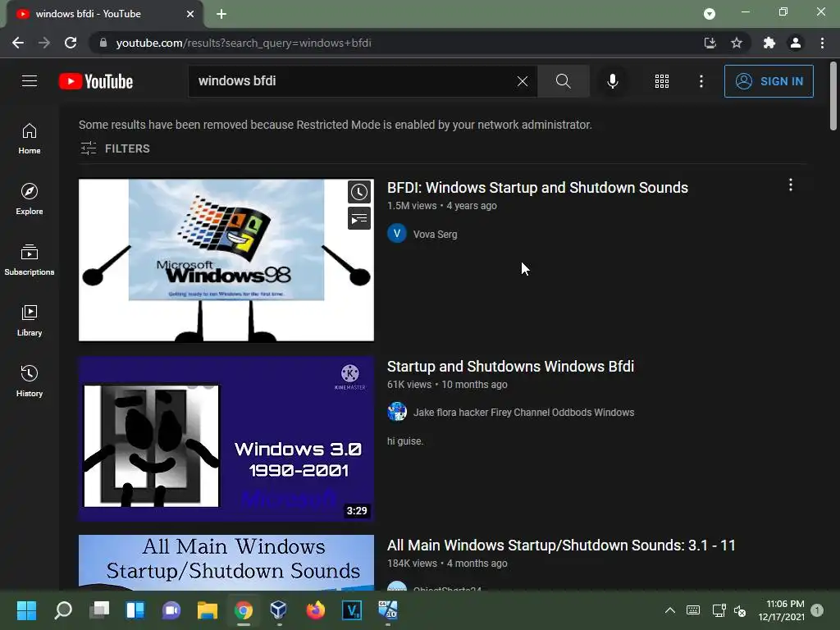Open History in the sidebar

coord(30,381)
